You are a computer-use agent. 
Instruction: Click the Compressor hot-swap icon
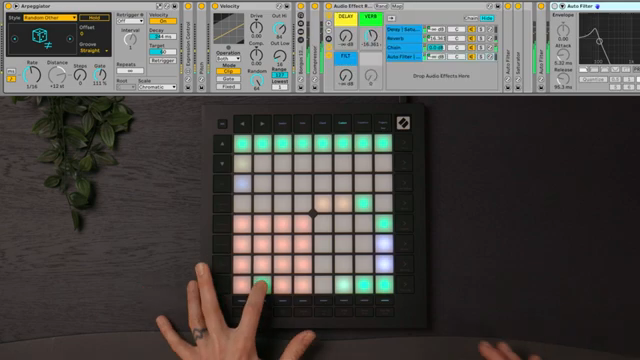(315, 79)
